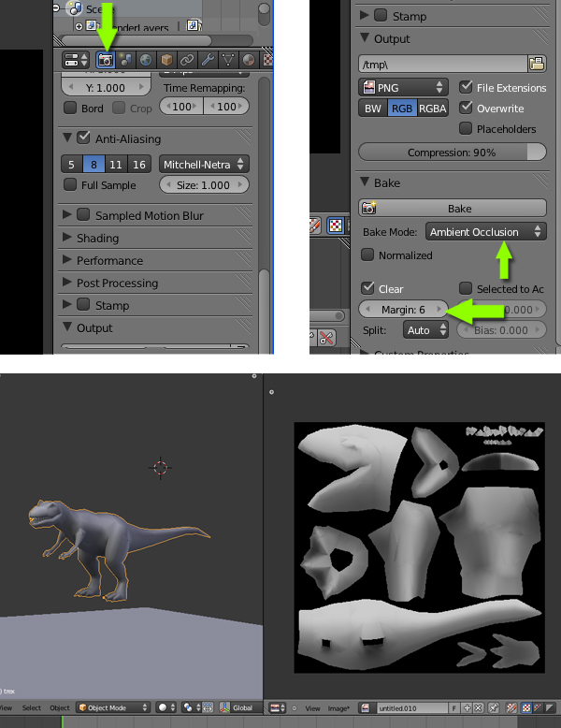Expand the Post Processing panel
This screenshot has height=728, width=561.
66,282
